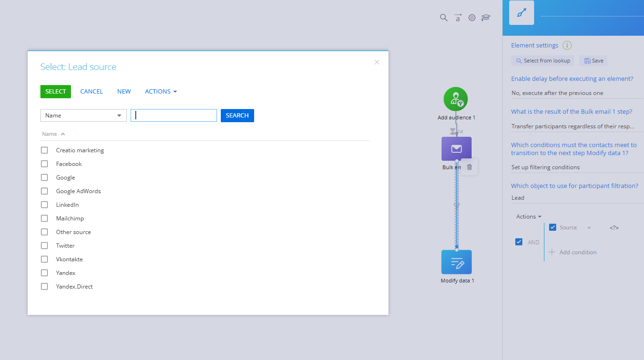Select the Add audience 1 element

coord(456,99)
